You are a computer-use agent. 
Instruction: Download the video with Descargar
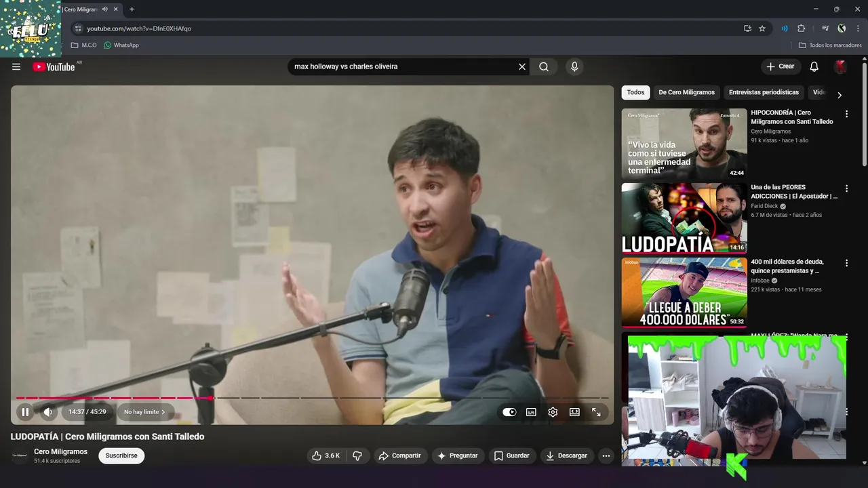(x=567, y=455)
